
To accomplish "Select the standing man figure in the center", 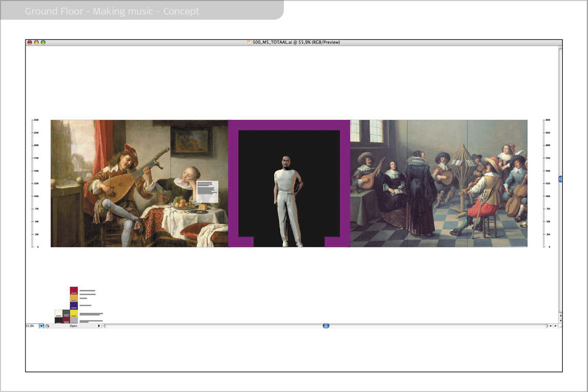I will [x=288, y=201].
